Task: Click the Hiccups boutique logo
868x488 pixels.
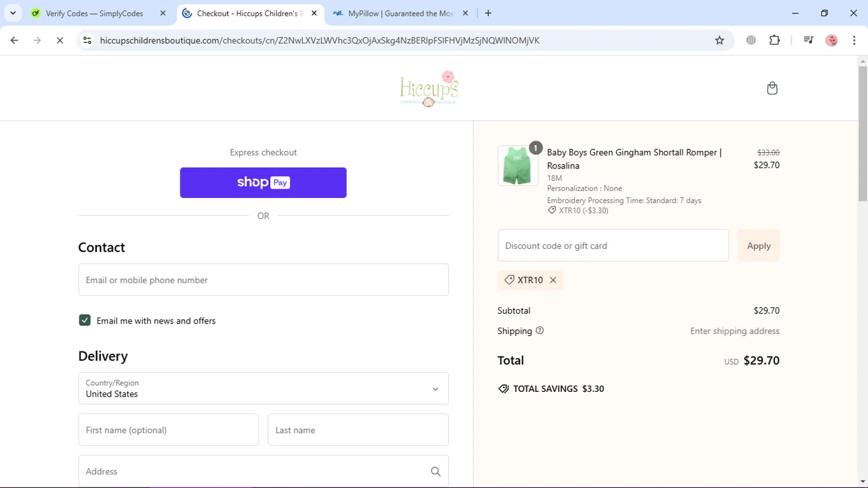Action: coord(429,89)
